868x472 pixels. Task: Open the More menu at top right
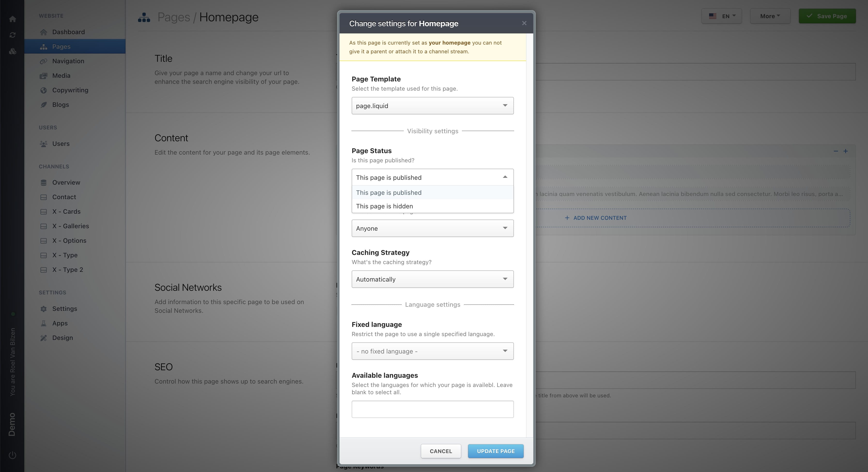pos(770,16)
